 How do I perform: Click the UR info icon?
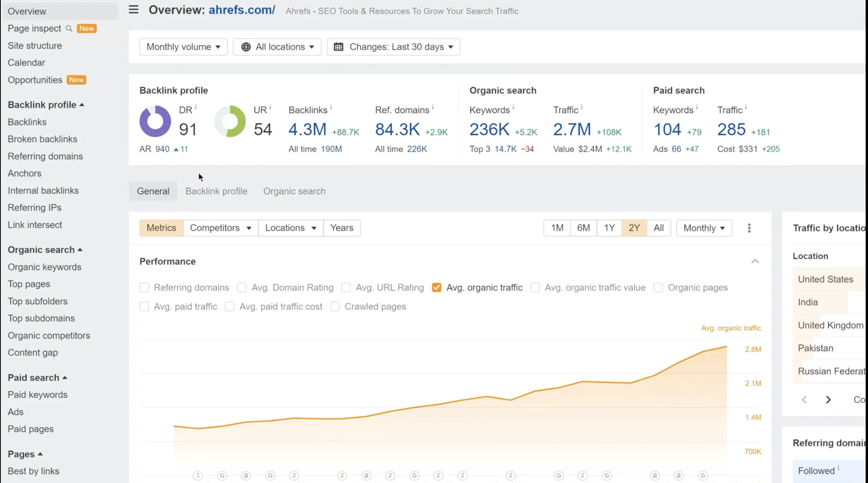click(x=270, y=107)
